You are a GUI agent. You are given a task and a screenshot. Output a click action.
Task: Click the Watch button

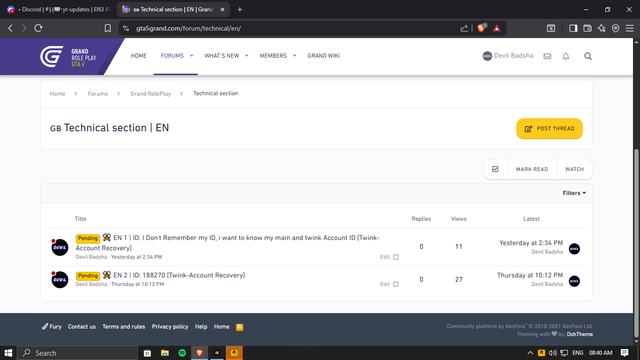[x=574, y=169]
